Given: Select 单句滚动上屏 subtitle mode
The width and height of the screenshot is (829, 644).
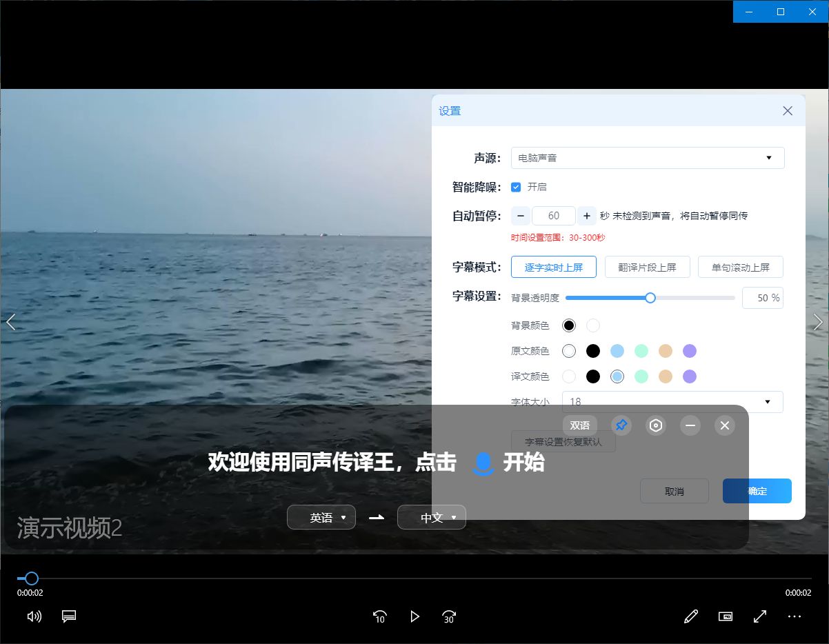Looking at the screenshot, I should 741,268.
